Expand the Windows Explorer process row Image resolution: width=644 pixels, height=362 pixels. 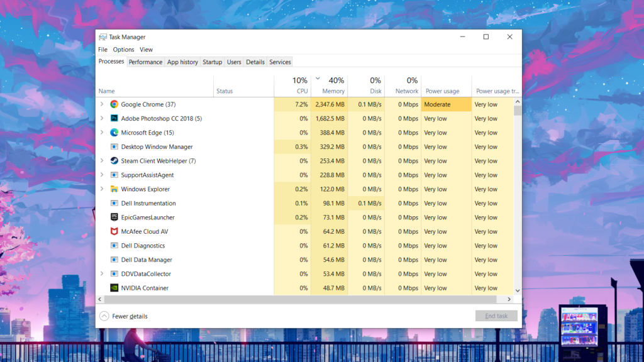click(x=102, y=189)
